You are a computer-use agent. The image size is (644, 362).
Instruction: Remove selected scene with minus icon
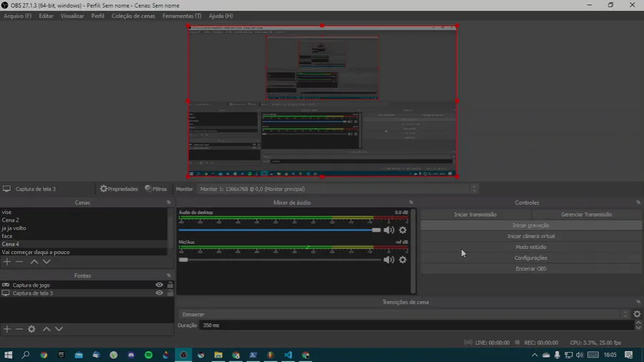[x=19, y=261]
